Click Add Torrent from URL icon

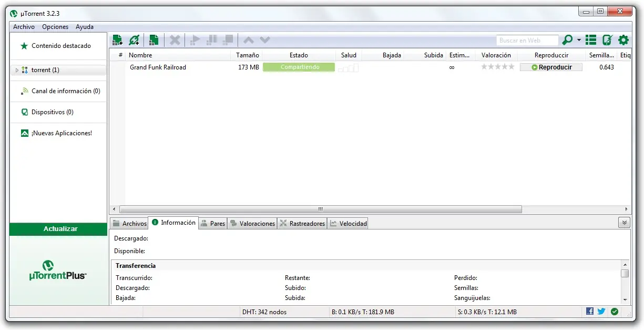coord(134,40)
